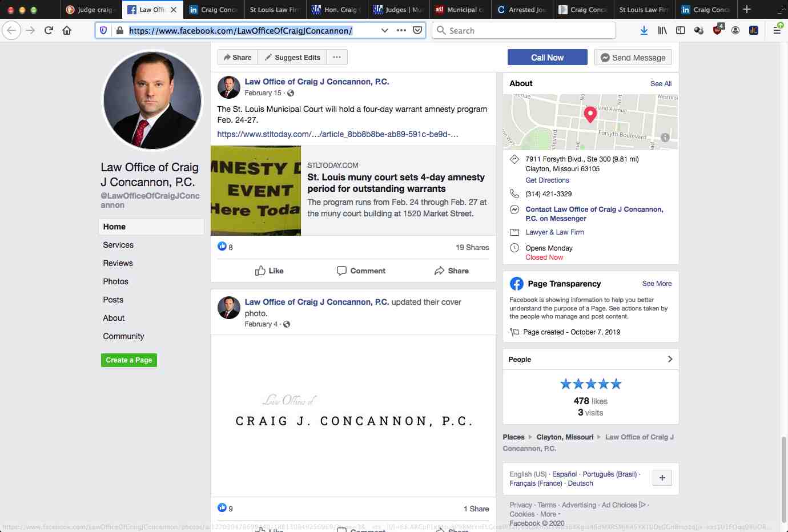Viewport: 788px width, 532px height.
Task: Click the green Create a Page button
Action: click(x=129, y=360)
